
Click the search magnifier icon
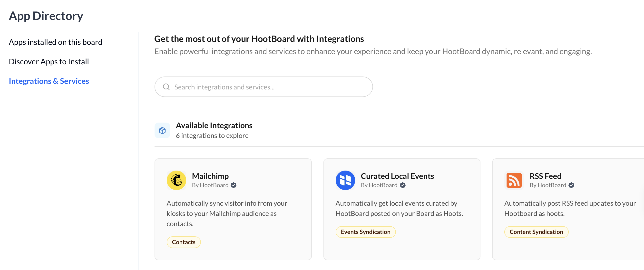click(166, 87)
